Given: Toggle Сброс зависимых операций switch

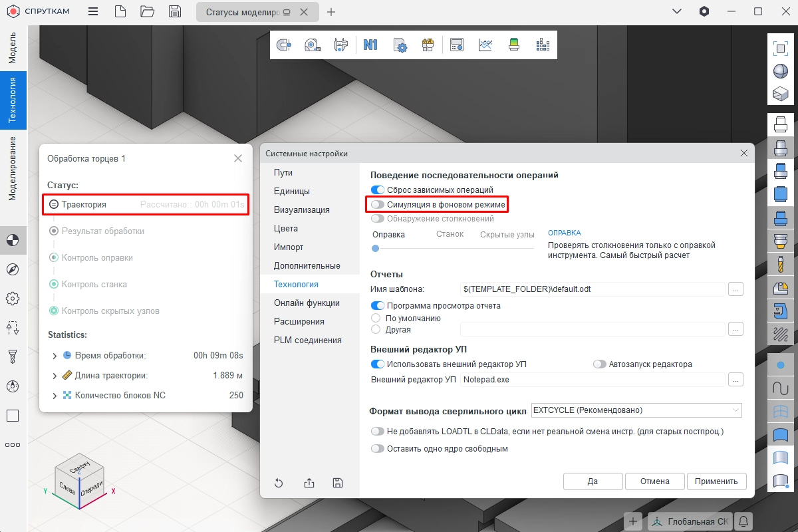Looking at the screenshot, I should pyautogui.click(x=378, y=190).
